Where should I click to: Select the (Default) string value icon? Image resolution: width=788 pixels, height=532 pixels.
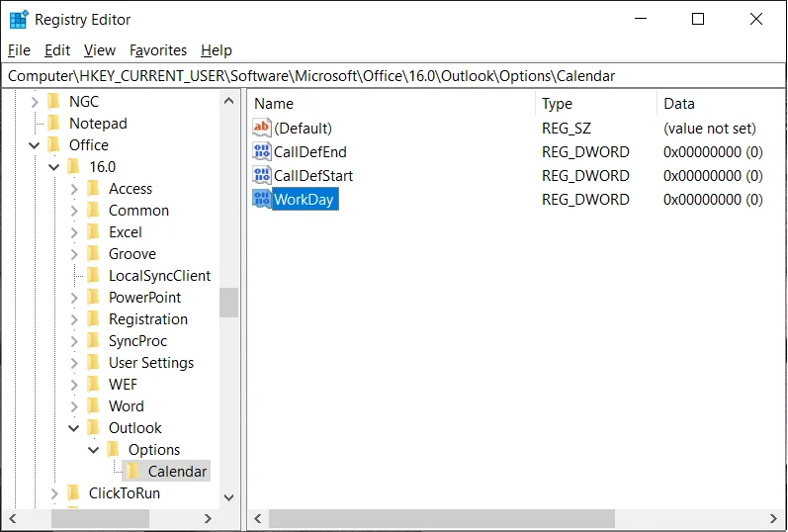click(x=261, y=129)
